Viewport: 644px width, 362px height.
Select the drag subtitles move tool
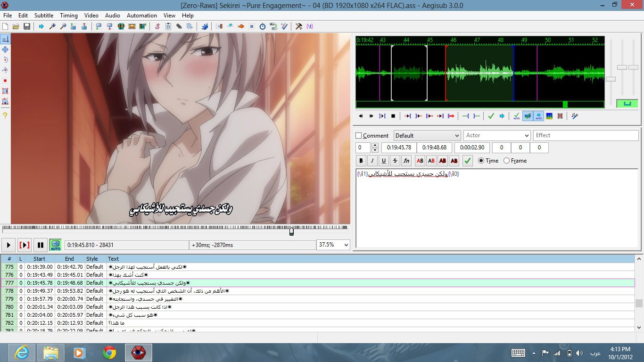point(5,49)
